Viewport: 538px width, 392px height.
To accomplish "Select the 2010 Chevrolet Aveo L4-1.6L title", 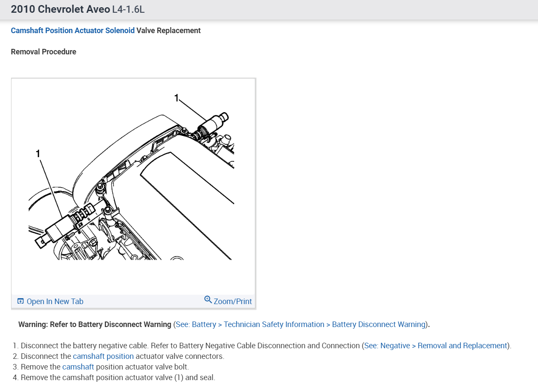I will (x=78, y=9).
